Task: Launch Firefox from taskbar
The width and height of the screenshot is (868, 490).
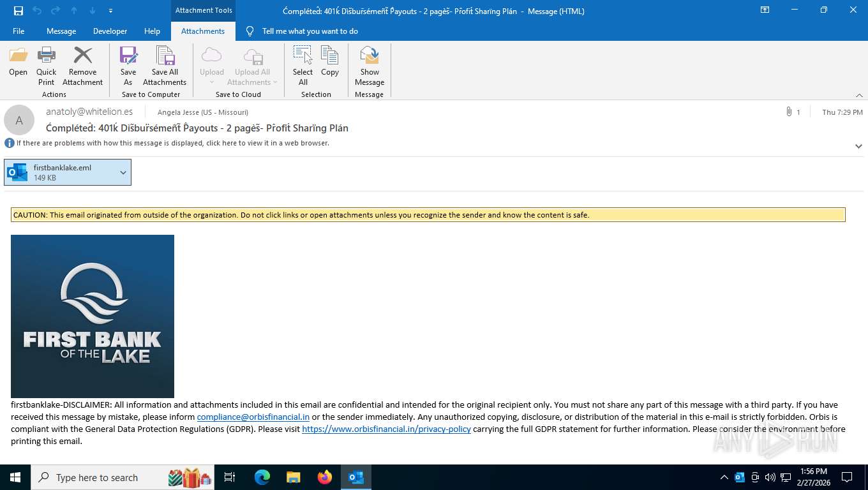Action: pos(325,477)
